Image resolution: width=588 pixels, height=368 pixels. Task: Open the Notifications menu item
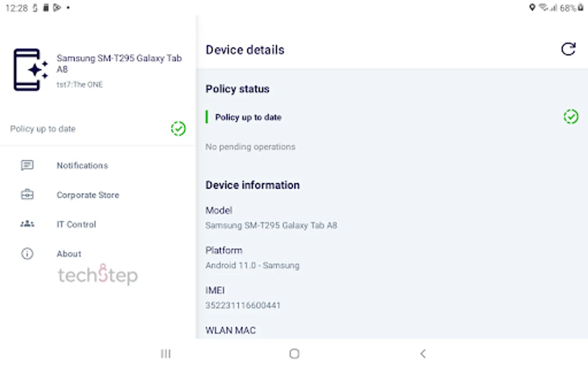[82, 166]
